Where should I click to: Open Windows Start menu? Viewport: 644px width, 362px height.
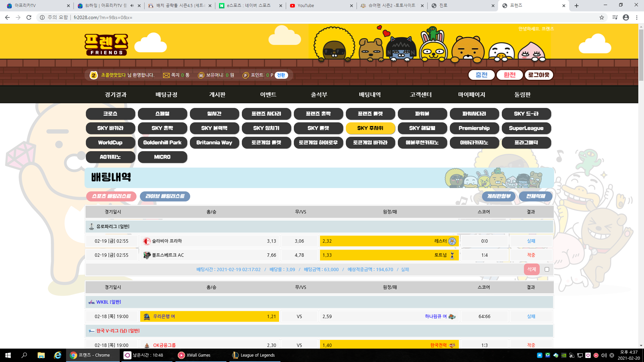8,355
